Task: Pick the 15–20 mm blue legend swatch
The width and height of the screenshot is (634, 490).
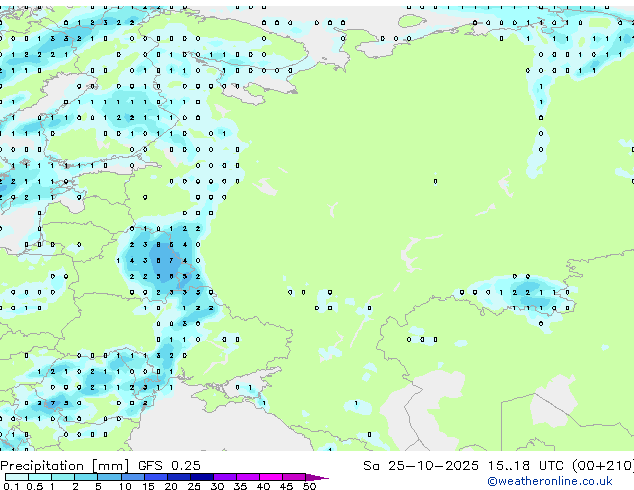Action: [x=155, y=477]
